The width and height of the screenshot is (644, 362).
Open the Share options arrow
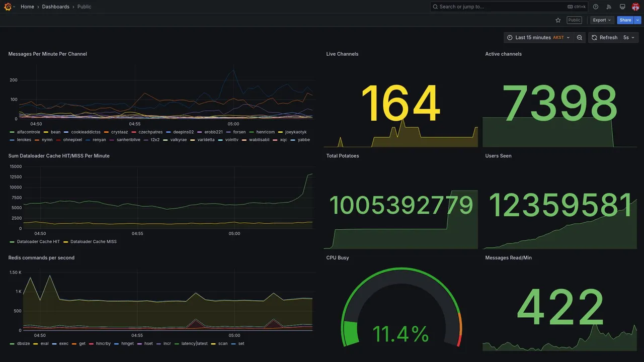pyautogui.click(x=638, y=20)
